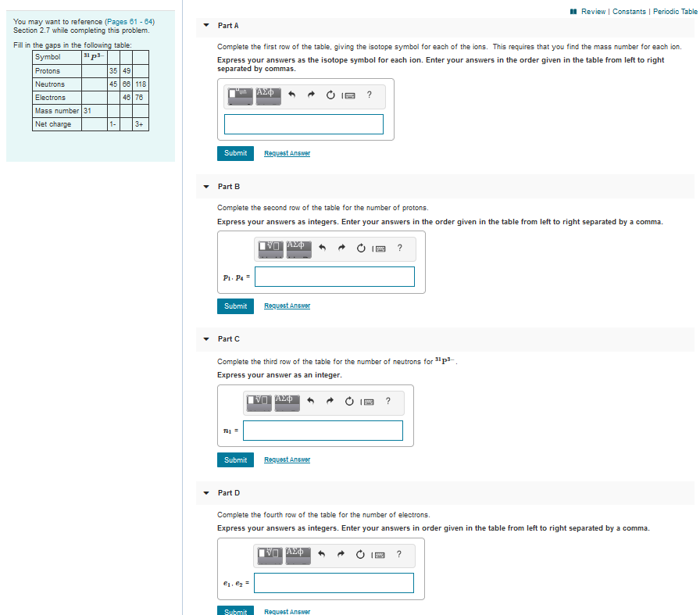Image resolution: width=700 pixels, height=615 pixels.
Task: Click the answer input field in Part C
Action: [x=322, y=430]
